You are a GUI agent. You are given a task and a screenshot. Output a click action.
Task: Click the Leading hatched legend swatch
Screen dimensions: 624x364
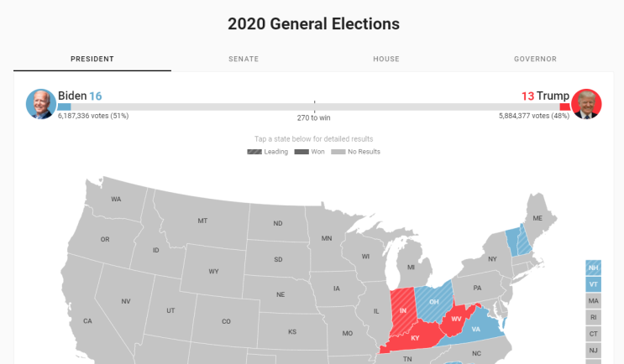(254, 152)
